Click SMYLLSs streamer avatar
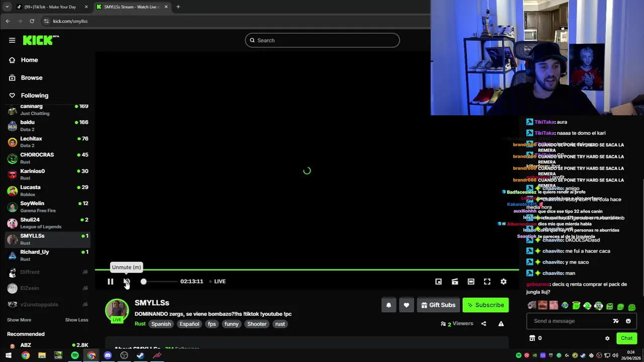 (x=117, y=310)
